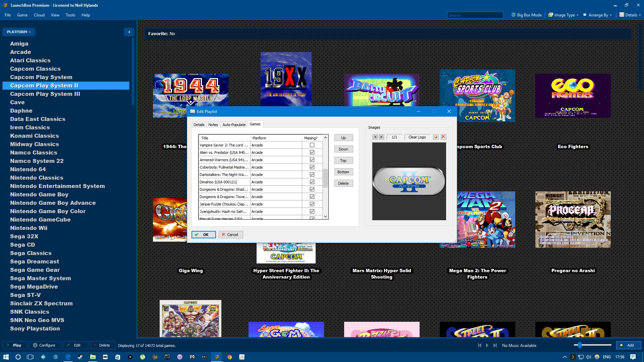This screenshot has height=362, width=644.
Task: Click the Add button at bottom right
Action: [629, 345]
